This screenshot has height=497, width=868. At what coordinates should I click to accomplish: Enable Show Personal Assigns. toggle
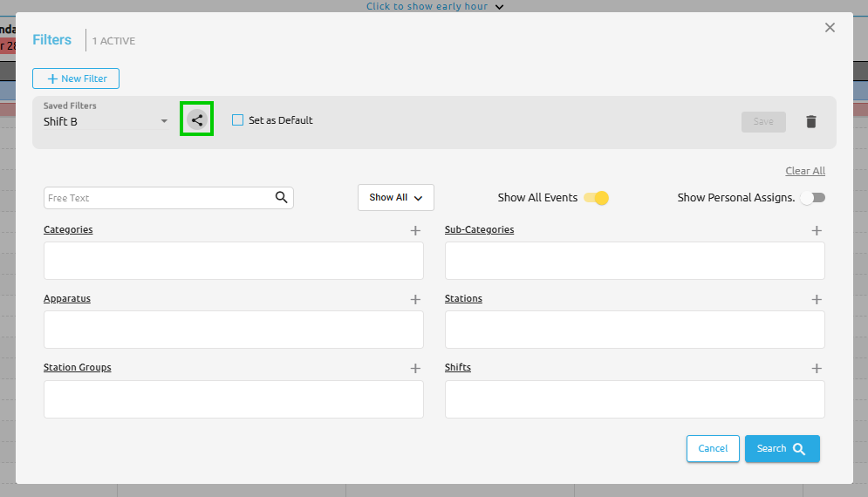coord(812,198)
